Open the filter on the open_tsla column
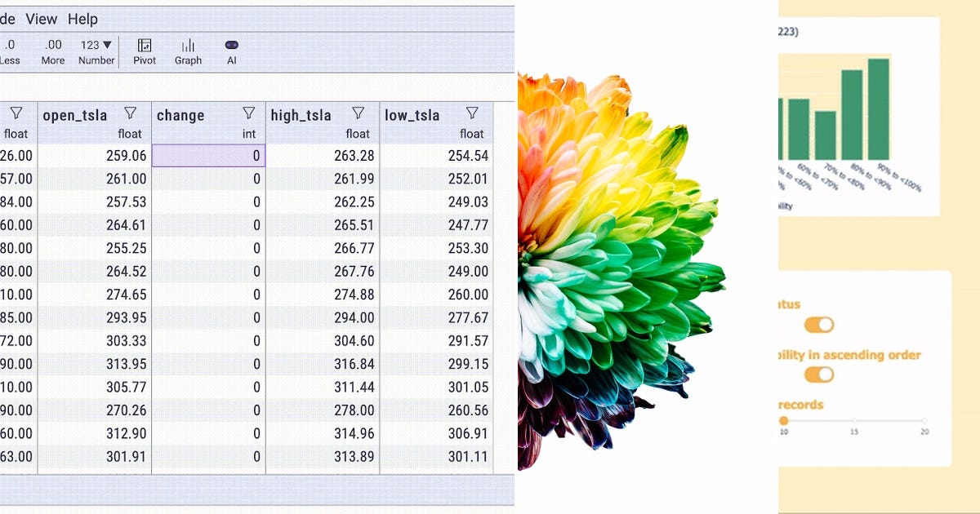The image size is (980, 514). click(x=130, y=113)
